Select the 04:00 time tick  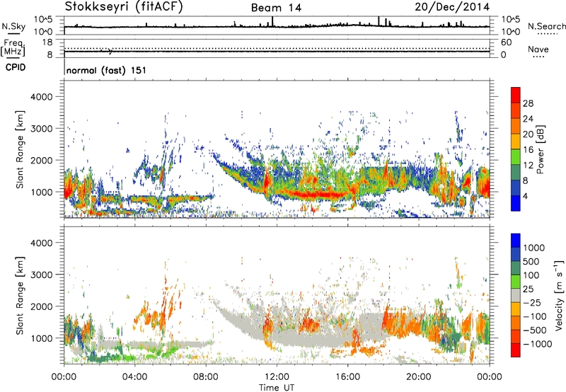click(135, 377)
